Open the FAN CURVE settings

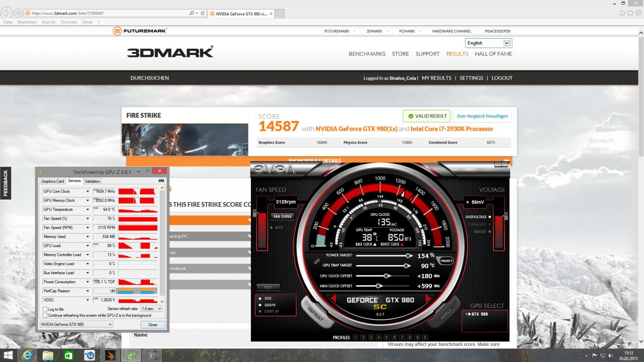pyautogui.click(x=283, y=216)
